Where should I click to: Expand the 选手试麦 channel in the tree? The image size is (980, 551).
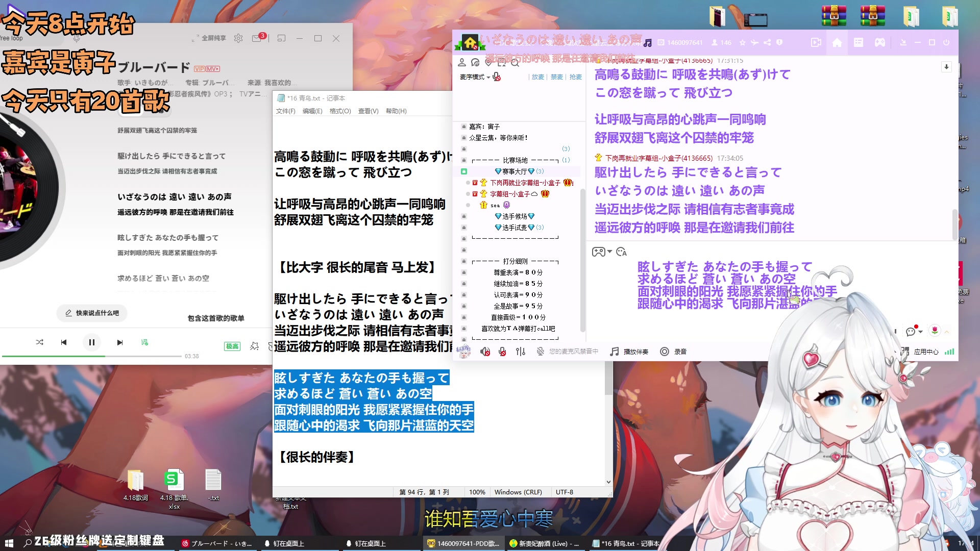(515, 228)
